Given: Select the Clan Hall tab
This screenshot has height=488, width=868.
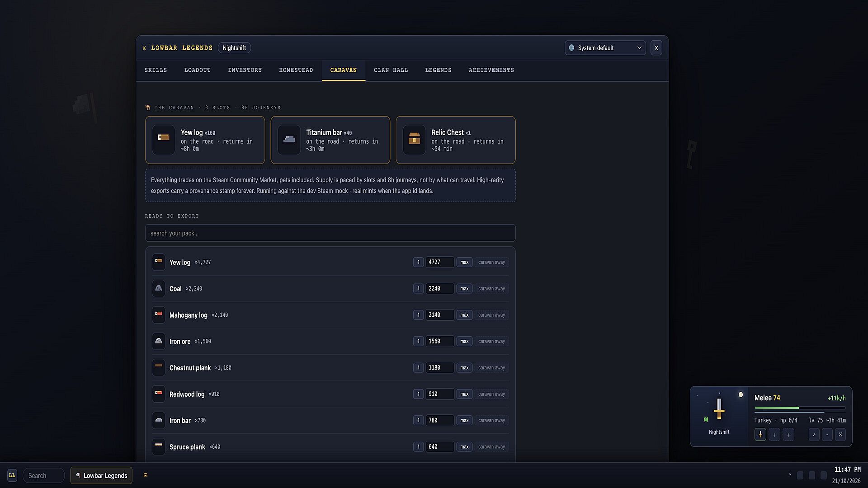Looking at the screenshot, I should coord(391,70).
